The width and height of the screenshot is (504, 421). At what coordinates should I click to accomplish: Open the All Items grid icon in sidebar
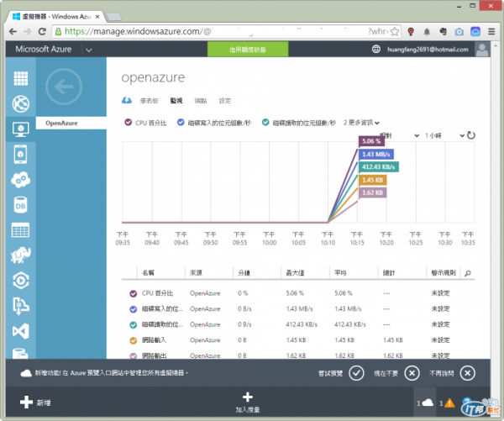(x=20, y=78)
